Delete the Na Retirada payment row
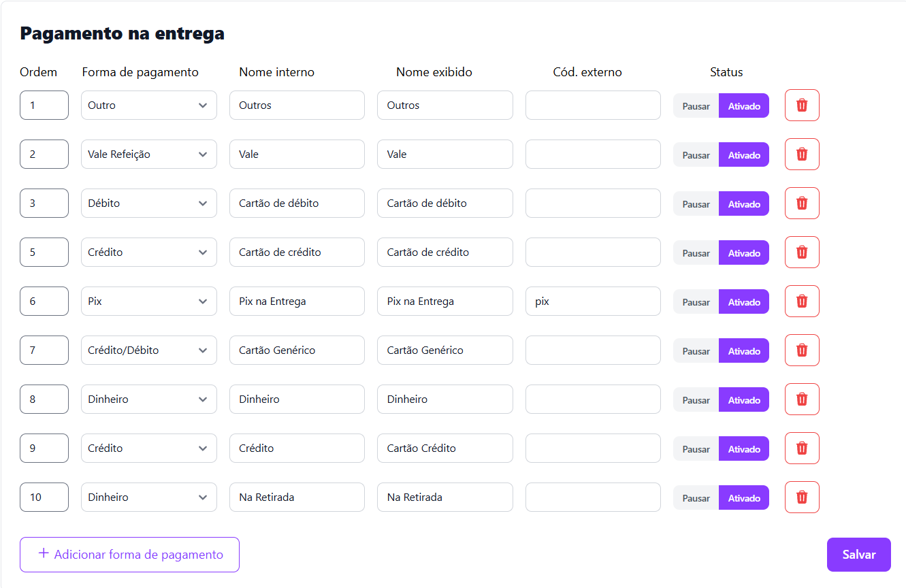The height and width of the screenshot is (588, 906). click(802, 497)
